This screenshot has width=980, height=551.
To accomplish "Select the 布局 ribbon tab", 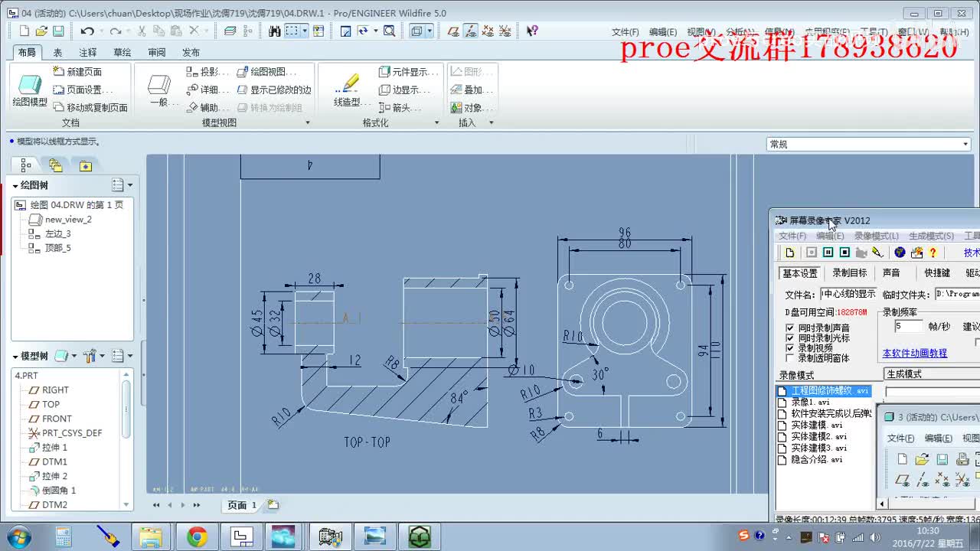I will coord(27,52).
